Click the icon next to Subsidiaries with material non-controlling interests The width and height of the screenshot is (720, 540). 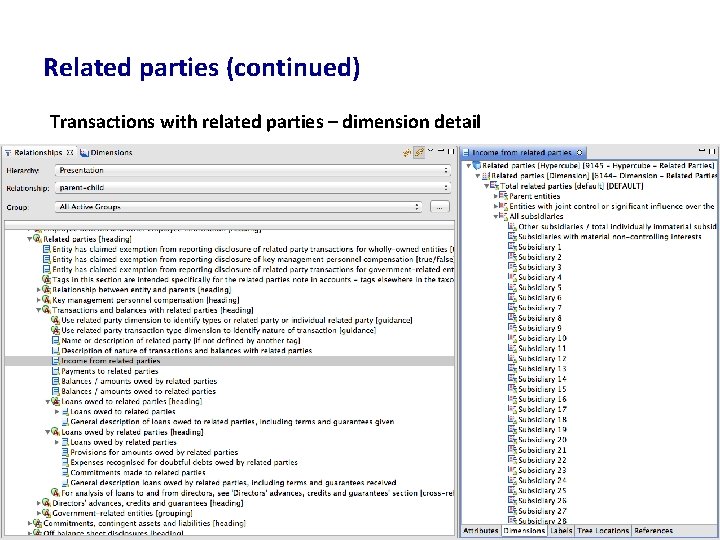click(x=512, y=236)
